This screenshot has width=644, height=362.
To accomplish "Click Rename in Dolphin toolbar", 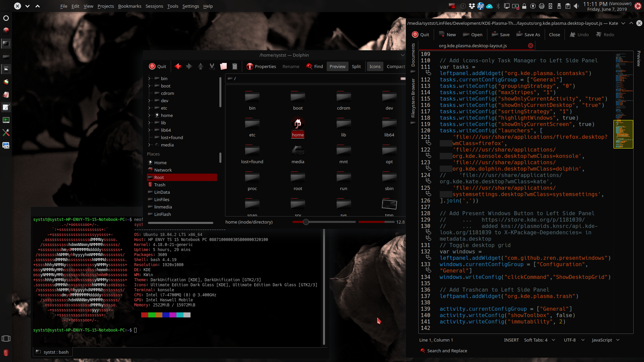I will [x=291, y=66].
